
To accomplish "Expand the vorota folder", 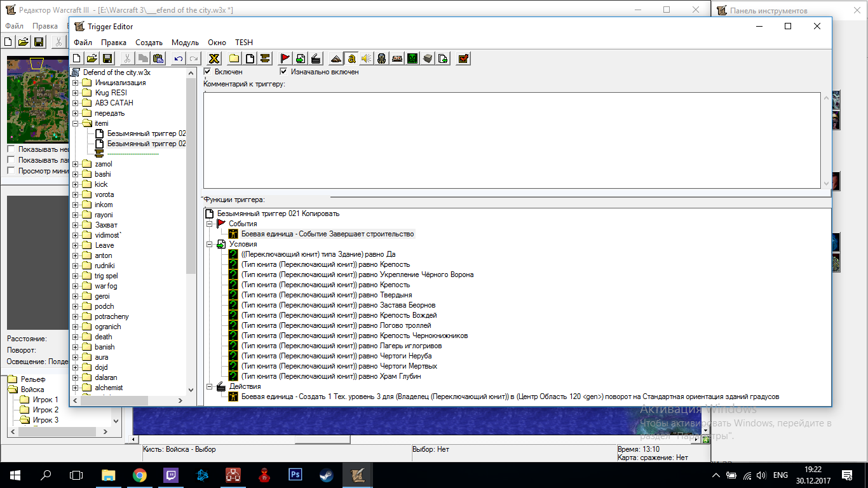I will click(76, 194).
